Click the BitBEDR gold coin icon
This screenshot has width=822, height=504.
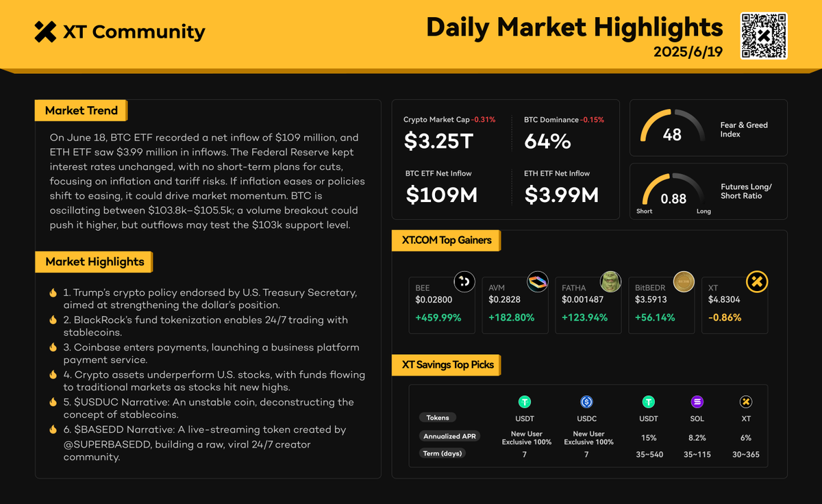pos(684,281)
